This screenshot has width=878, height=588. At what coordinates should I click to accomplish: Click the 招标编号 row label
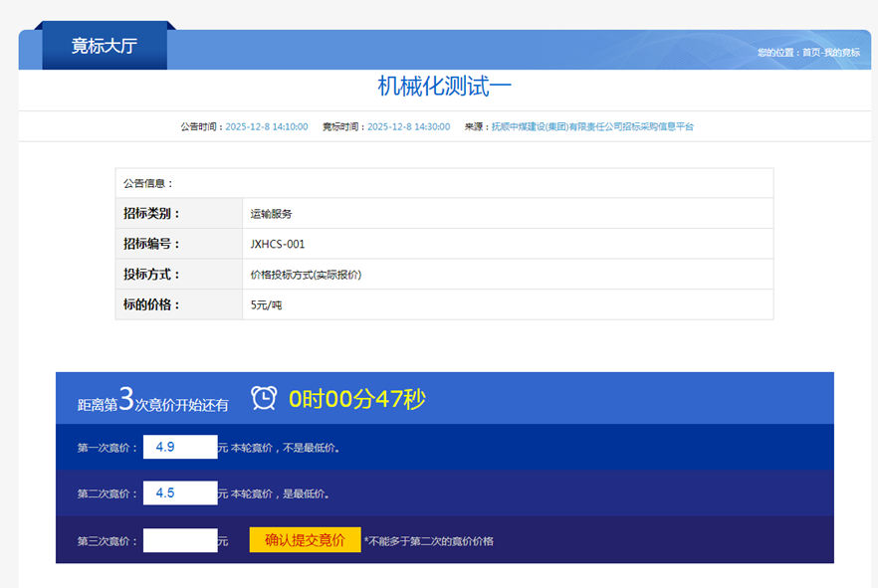pyautogui.click(x=151, y=244)
